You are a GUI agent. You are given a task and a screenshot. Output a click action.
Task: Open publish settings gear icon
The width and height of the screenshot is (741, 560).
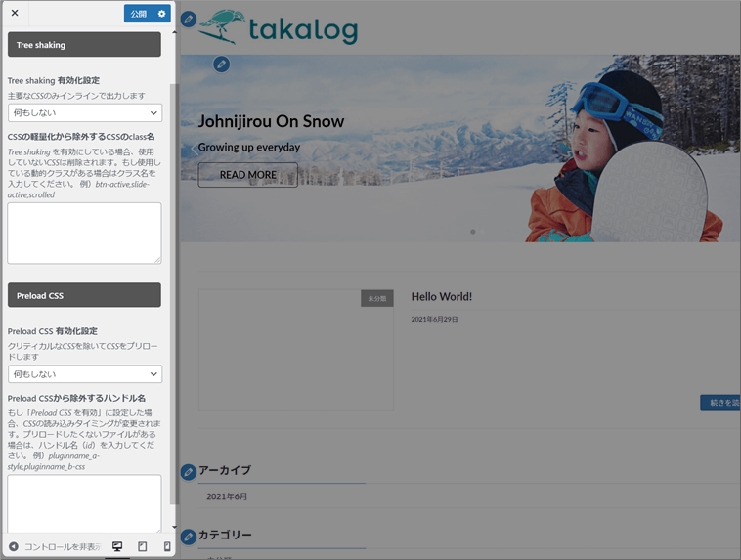point(162,14)
